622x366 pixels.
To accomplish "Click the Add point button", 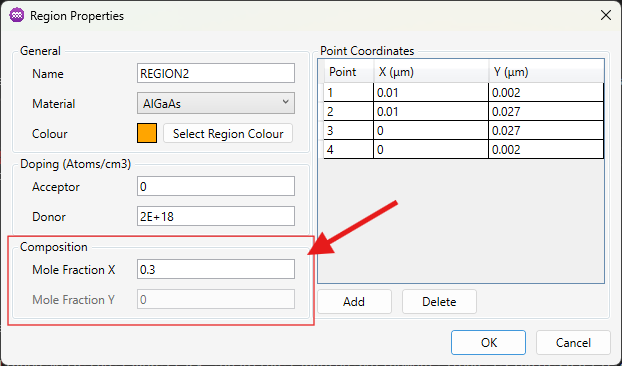I will tap(354, 302).
